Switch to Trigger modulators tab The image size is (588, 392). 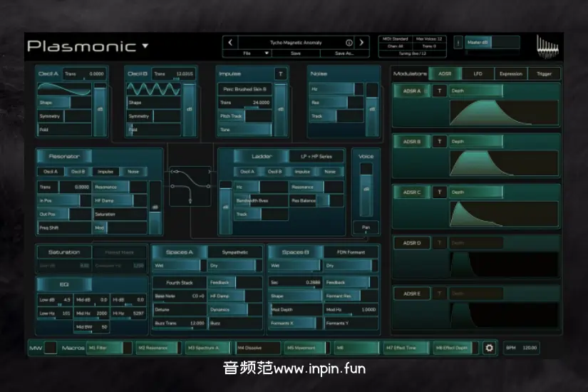click(544, 74)
